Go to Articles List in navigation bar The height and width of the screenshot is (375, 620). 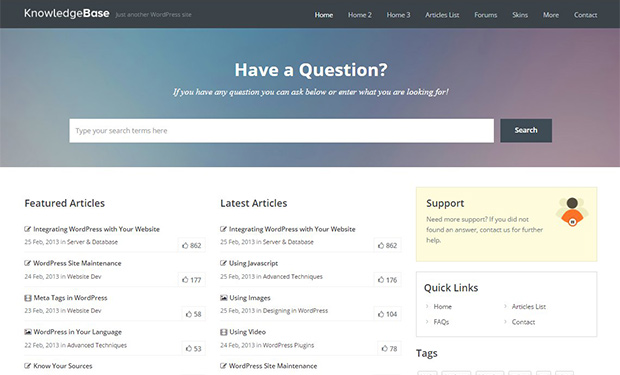coord(442,15)
